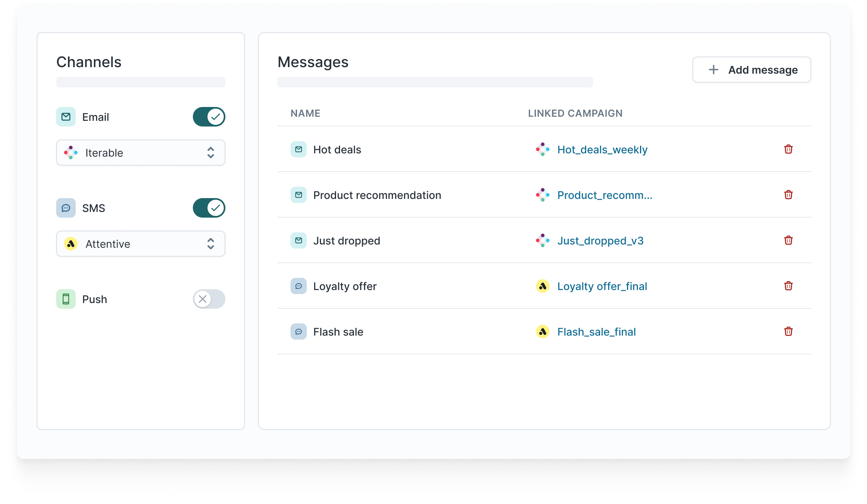Delete the Flash sale message
The height and width of the screenshot is (504, 867).
(788, 332)
